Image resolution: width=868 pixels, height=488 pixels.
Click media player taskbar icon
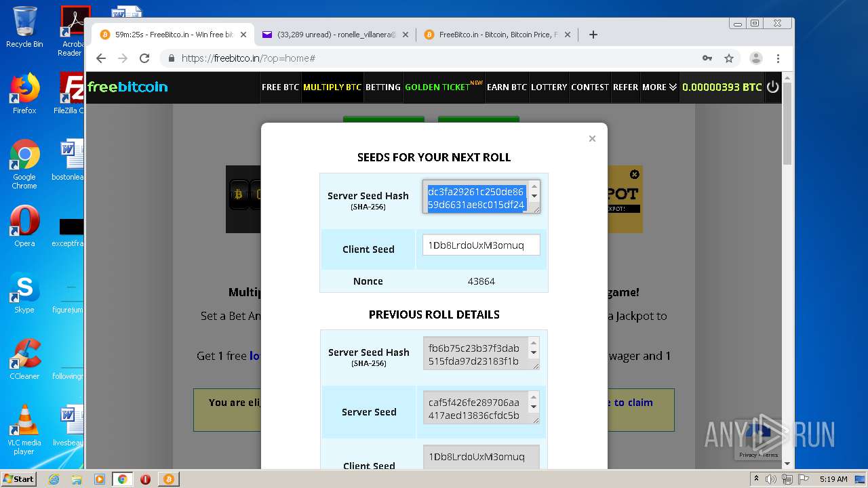pyautogui.click(x=99, y=479)
